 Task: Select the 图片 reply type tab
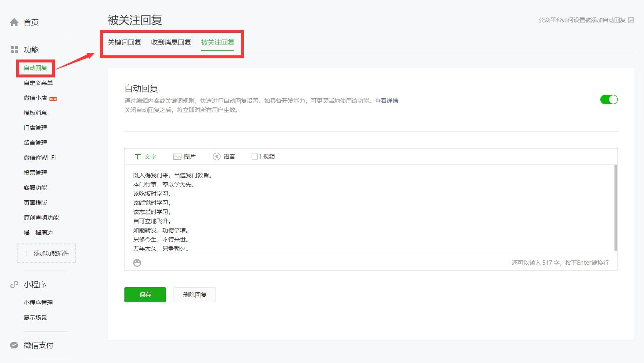point(184,157)
